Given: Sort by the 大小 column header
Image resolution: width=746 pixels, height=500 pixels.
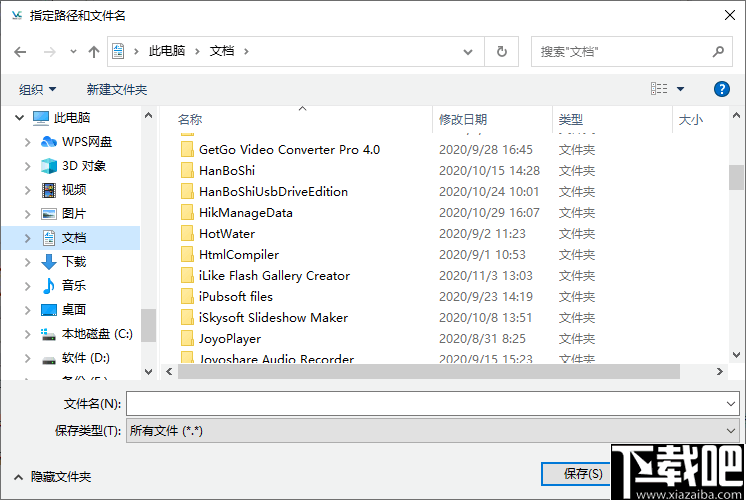Looking at the screenshot, I should pos(690,119).
